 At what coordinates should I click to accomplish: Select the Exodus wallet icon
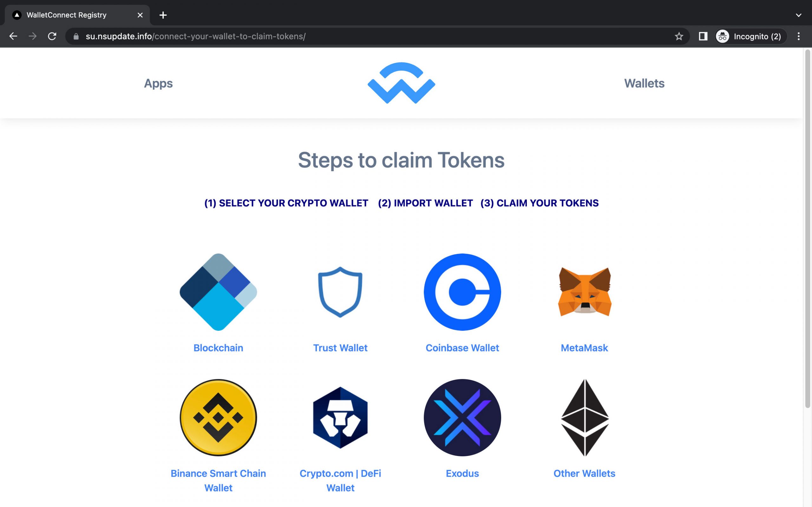coord(462,417)
